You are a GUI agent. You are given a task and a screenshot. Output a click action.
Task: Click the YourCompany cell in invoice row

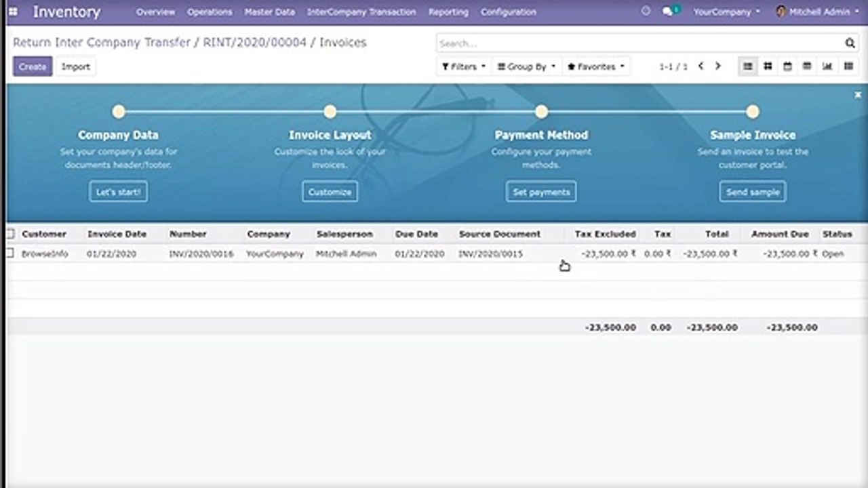pyautogui.click(x=275, y=253)
